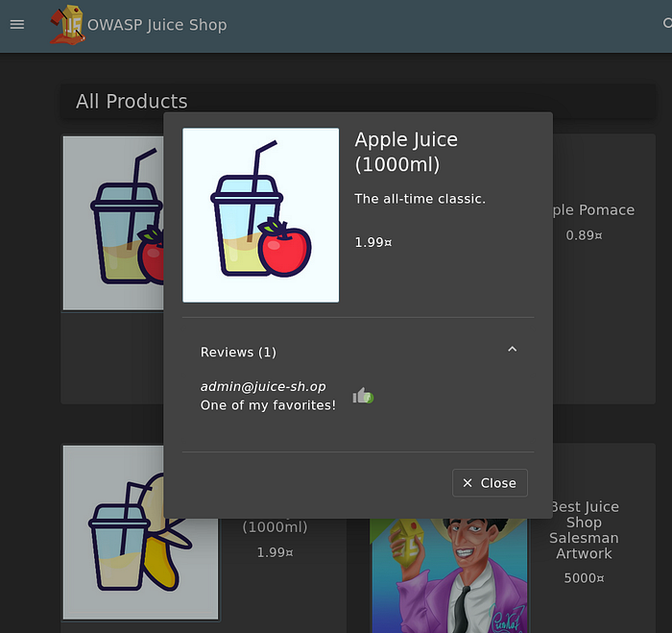The width and height of the screenshot is (672, 633).
Task: Click the 0.89¤ Pomace price
Action: tap(584, 235)
